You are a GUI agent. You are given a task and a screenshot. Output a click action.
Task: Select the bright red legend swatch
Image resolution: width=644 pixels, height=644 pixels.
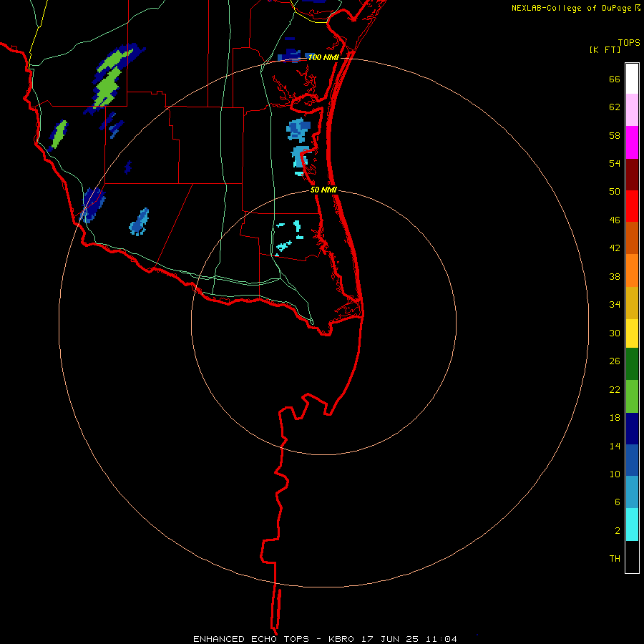click(632, 206)
